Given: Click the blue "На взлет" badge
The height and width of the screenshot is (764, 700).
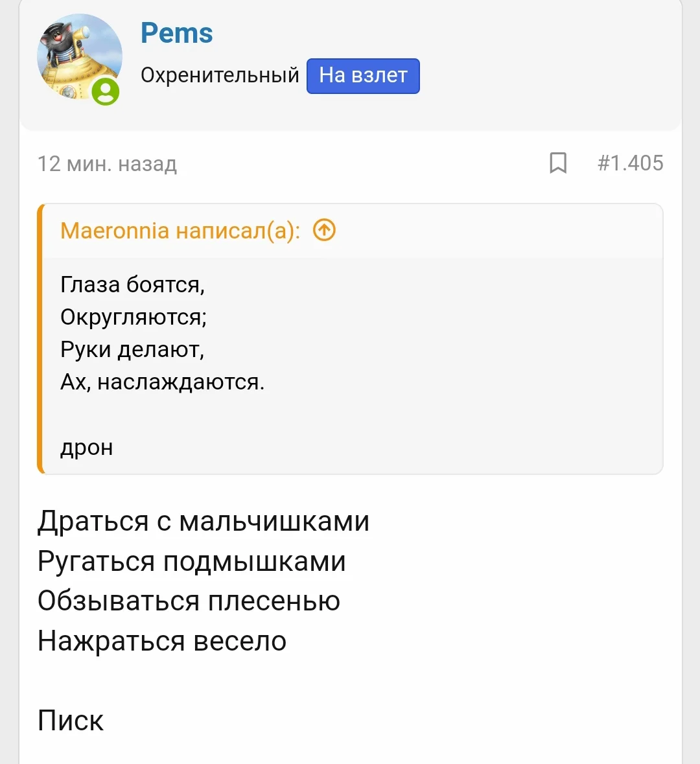Looking at the screenshot, I should tap(363, 76).
